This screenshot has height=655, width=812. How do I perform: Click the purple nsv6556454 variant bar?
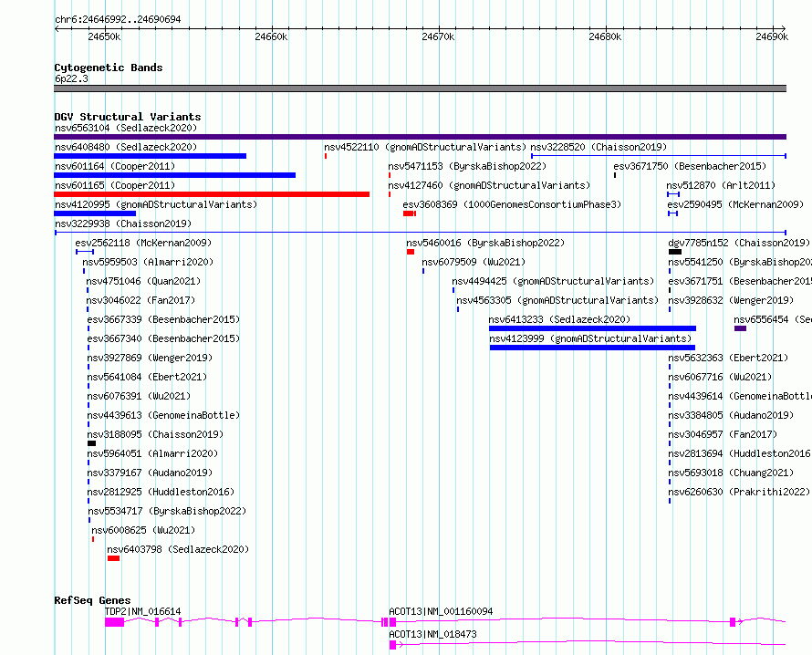point(740,328)
